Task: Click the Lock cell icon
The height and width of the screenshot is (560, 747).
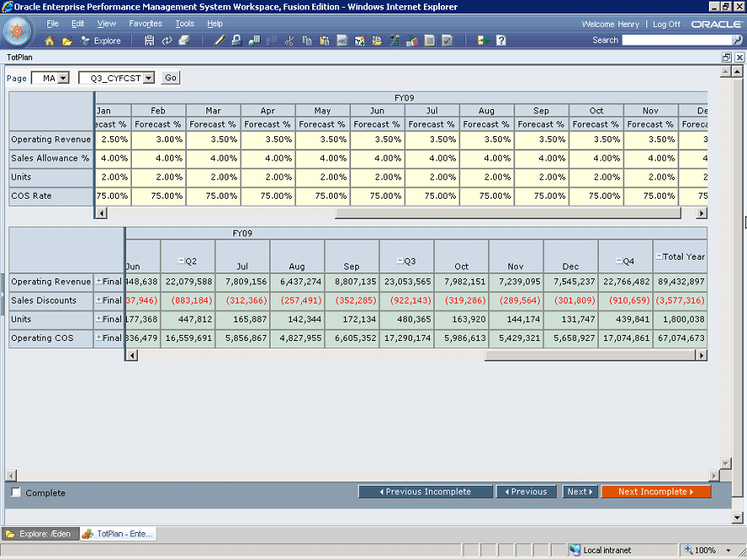Action: (237, 41)
